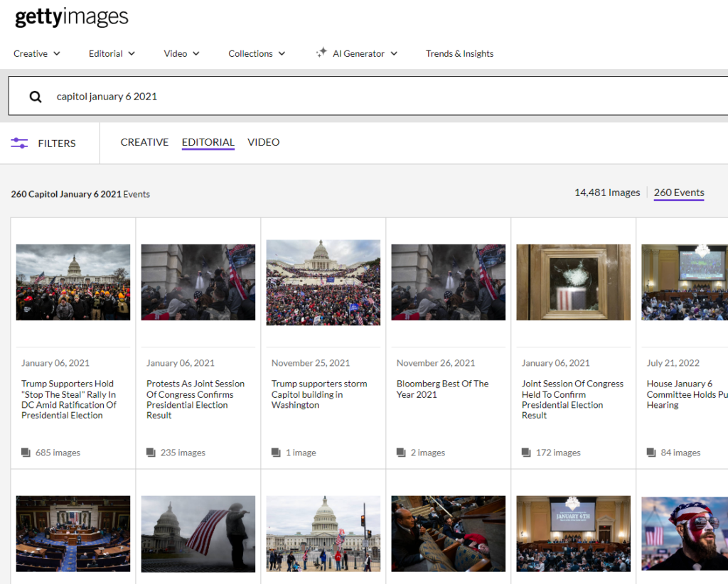Open "Bloomberg Best Of The Year 2021" event
The image size is (728, 584).
coord(442,389)
